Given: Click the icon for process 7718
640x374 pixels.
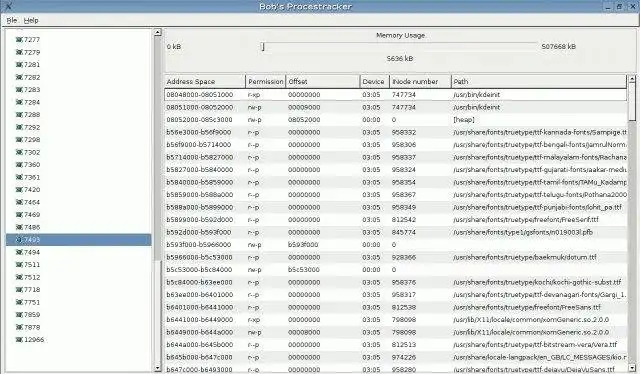Looking at the screenshot, I should (x=19, y=289).
